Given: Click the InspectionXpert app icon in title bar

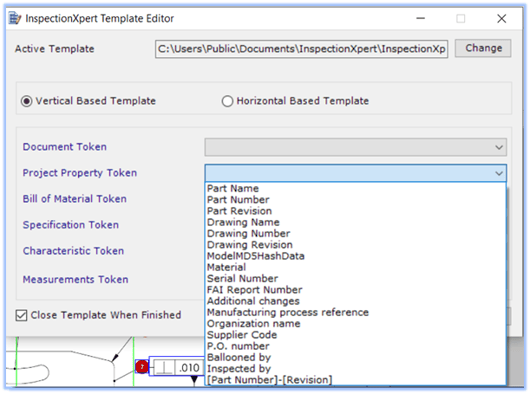Looking at the screenshot, I should pyautogui.click(x=15, y=18).
